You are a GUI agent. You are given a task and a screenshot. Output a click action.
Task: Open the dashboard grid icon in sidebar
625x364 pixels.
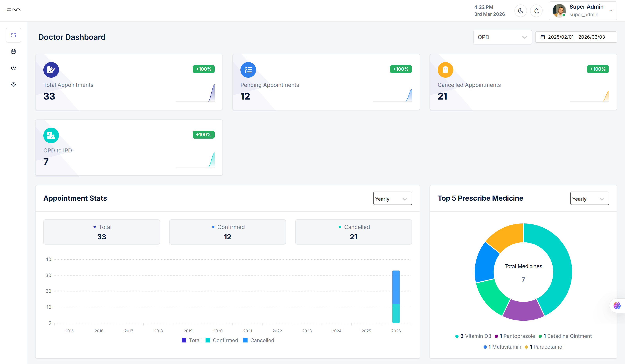(13, 35)
